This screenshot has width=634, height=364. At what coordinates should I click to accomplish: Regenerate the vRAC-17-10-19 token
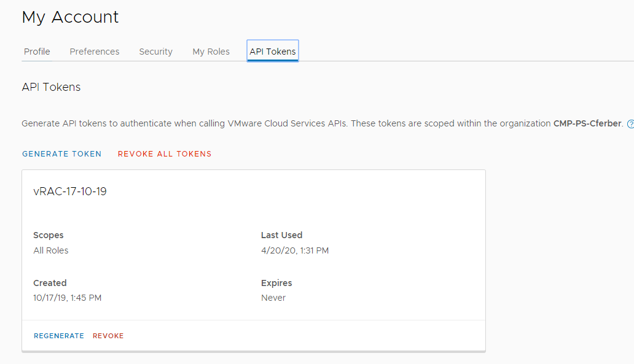pyautogui.click(x=59, y=336)
